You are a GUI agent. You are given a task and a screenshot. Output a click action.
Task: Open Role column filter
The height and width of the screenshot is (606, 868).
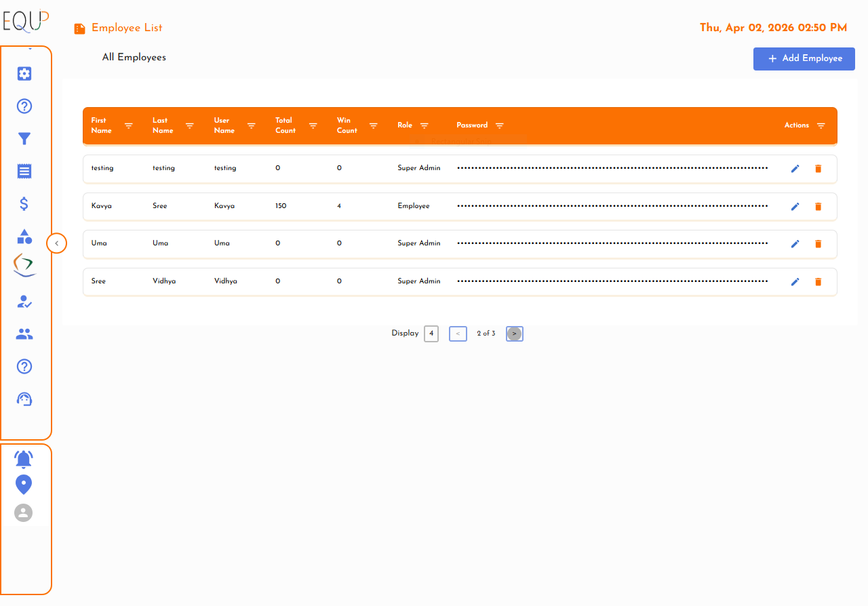coord(425,125)
